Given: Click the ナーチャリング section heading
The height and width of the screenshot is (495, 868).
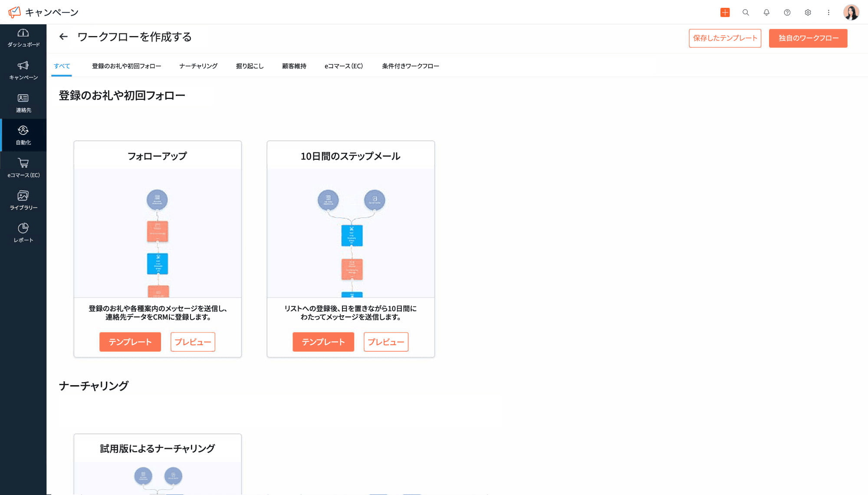Looking at the screenshot, I should pyautogui.click(x=94, y=386).
